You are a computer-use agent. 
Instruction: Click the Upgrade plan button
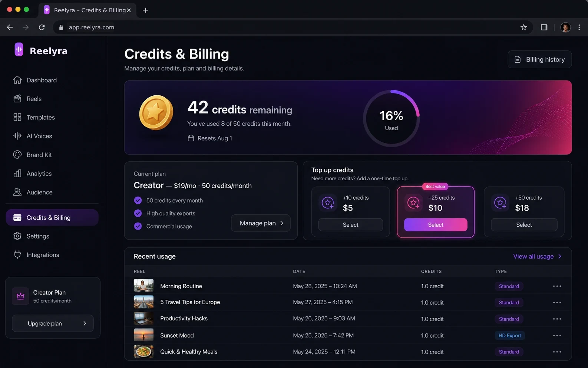(x=53, y=323)
